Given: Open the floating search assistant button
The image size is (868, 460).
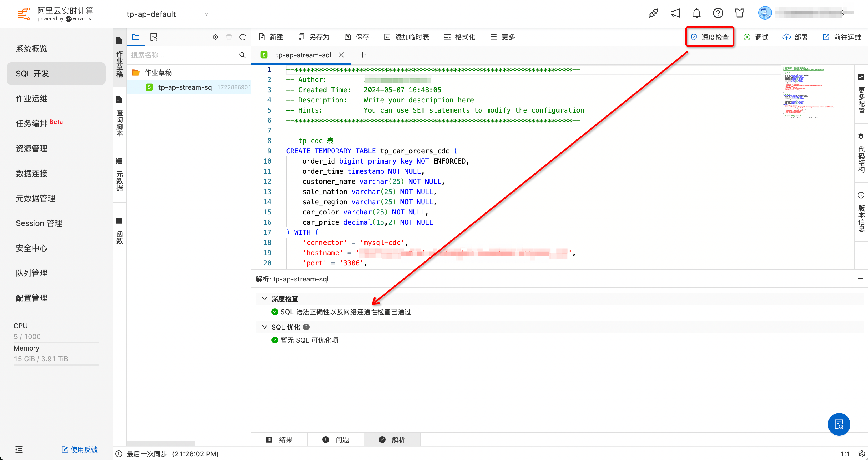Looking at the screenshot, I should [839, 424].
